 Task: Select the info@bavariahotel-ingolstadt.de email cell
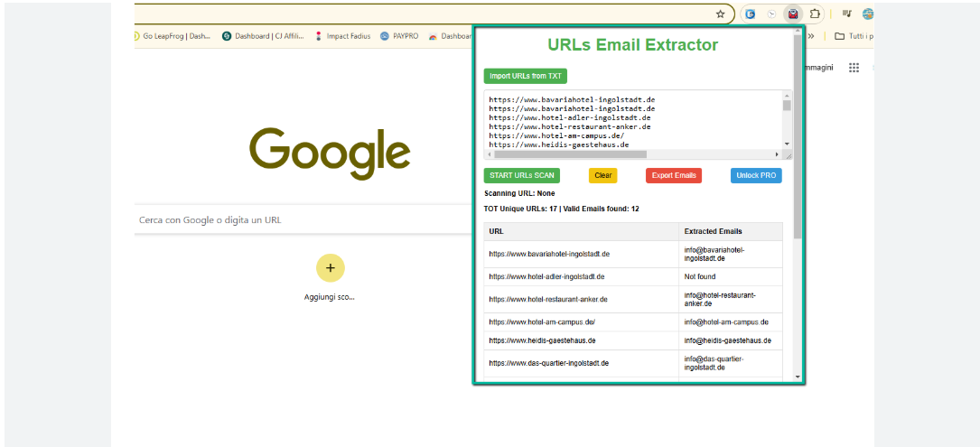(731, 255)
